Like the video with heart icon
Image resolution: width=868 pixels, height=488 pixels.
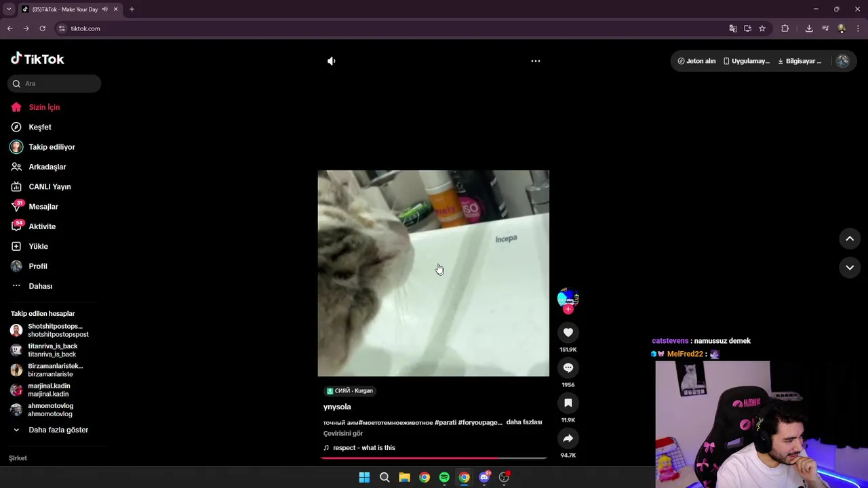568,332
